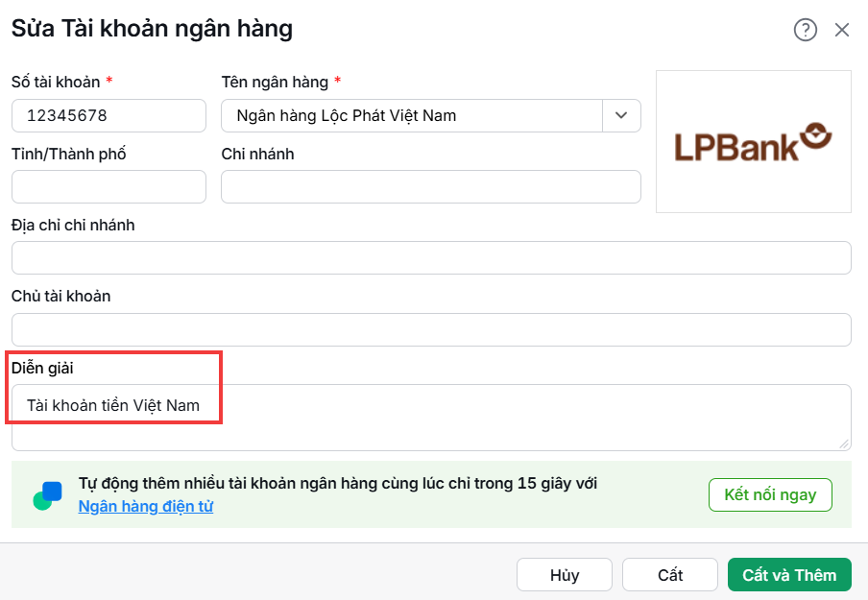
Task: Click the Chi nhánh input field
Action: pos(431,186)
